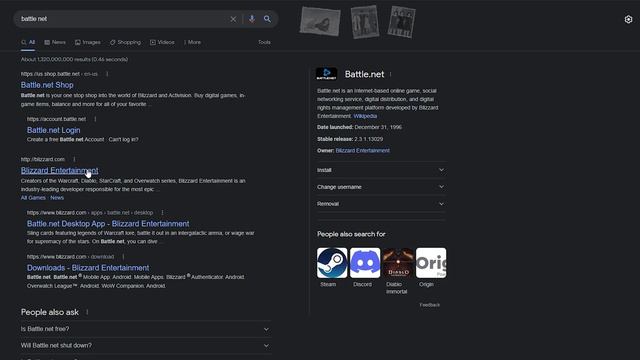Switch to the Videos tab
Viewport: 640px width, 360px height.
tap(162, 42)
